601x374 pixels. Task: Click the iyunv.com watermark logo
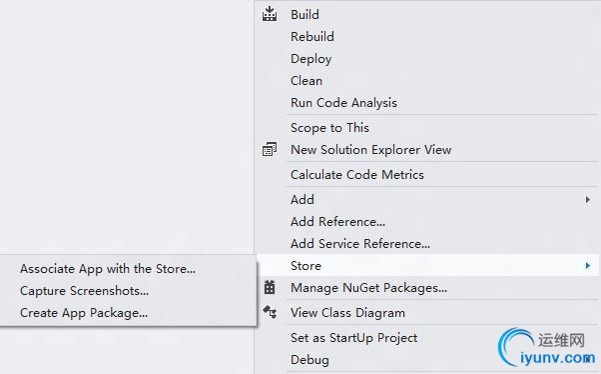547,347
